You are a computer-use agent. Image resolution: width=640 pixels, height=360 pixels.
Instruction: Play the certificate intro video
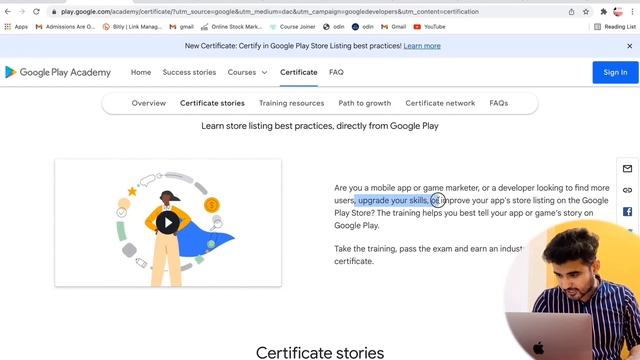[167, 222]
